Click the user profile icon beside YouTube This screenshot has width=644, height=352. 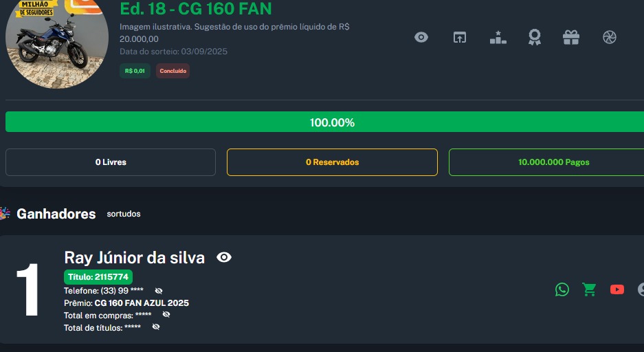640,289
